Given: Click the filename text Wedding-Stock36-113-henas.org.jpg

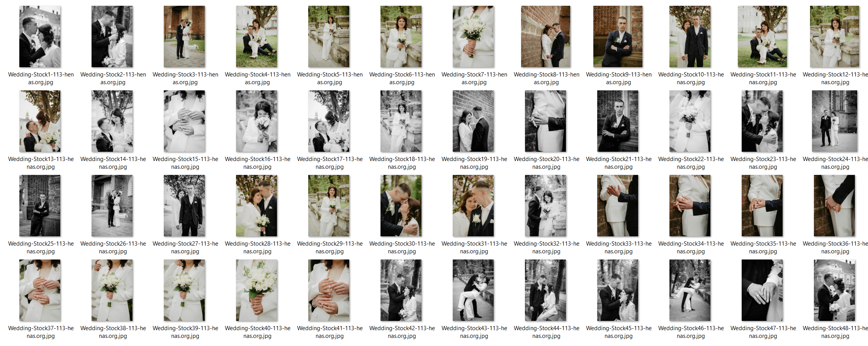Looking at the screenshot, I should click(835, 248).
